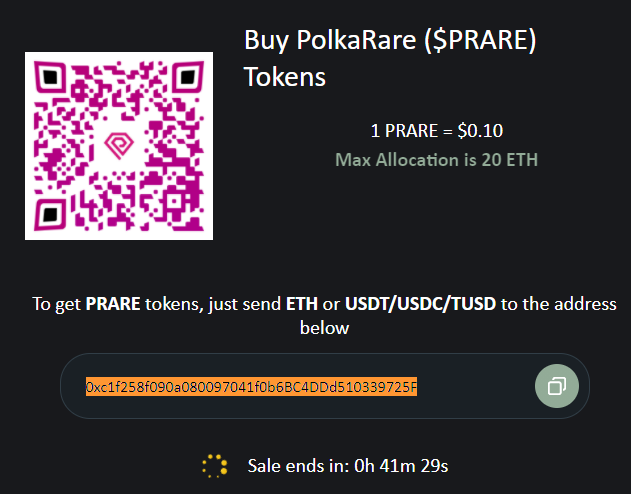Click the 'Sale ends in' countdown text
The height and width of the screenshot is (494, 631).
[348, 466]
